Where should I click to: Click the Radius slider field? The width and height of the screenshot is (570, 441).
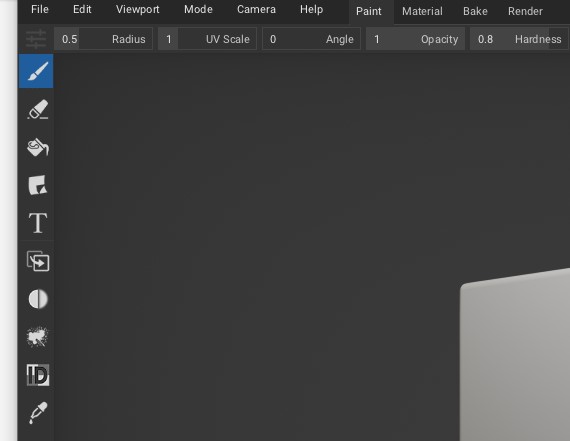(x=103, y=39)
